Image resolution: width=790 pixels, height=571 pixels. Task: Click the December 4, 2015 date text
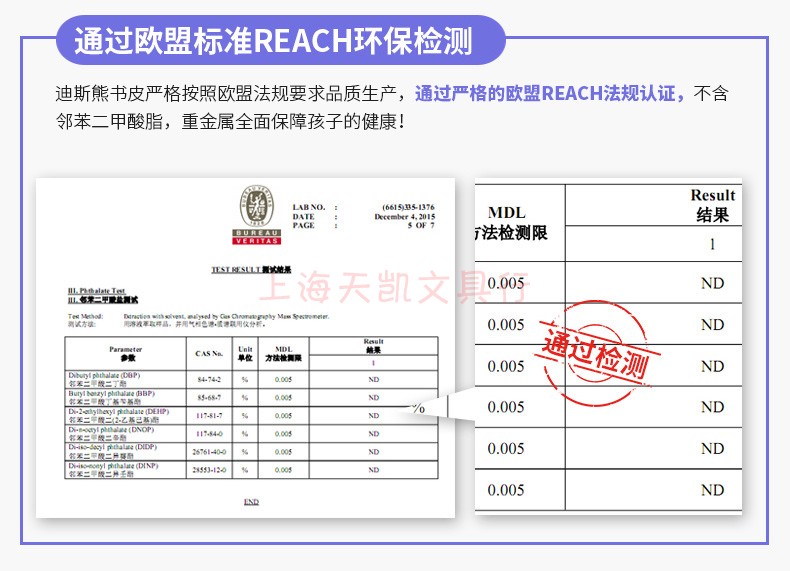(x=404, y=216)
